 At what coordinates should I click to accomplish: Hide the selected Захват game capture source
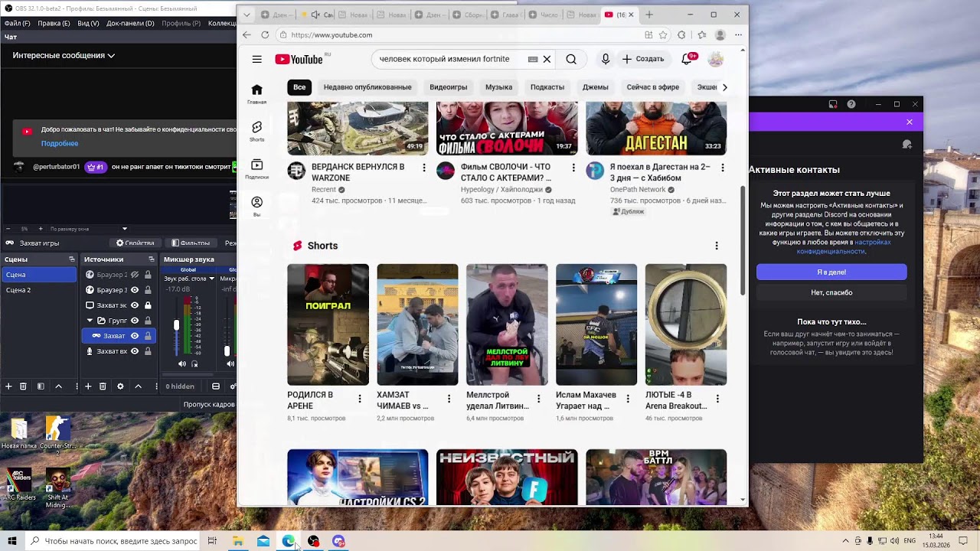click(x=135, y=336)
